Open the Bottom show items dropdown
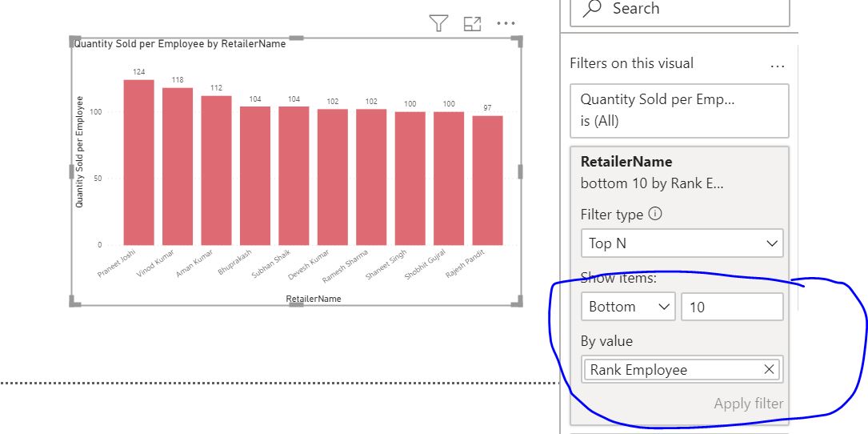The height and width of the screenshot is (434, 868). (x=628, y=307)
